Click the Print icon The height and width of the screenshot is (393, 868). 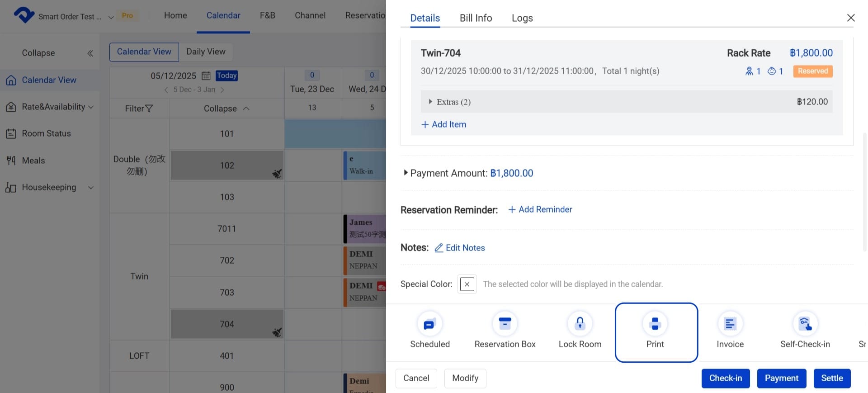(655, 324)
